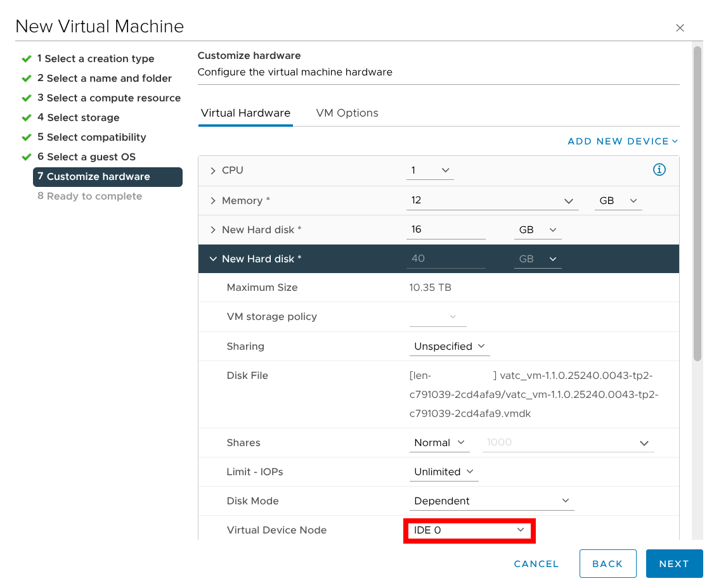Collapse the expanded New Hard disk section
Image resolution: width=714 pixels, height=588 pixels.
[213, 259]
